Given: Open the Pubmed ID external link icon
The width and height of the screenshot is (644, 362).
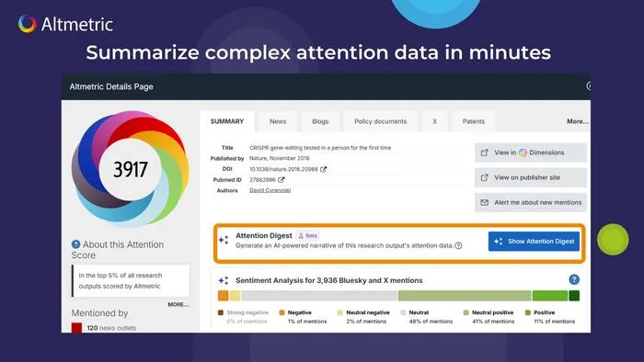Looking at the screenshot, I should (281, 179).
